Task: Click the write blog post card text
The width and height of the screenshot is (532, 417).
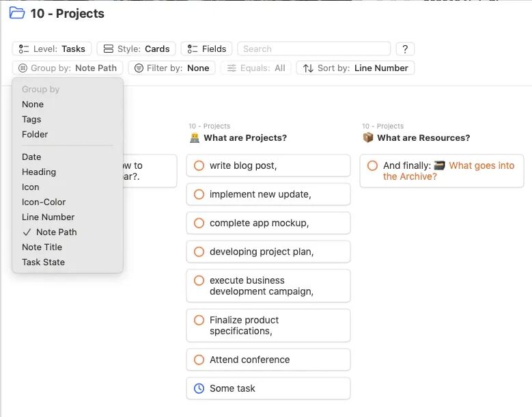Action: coord(243,165)
